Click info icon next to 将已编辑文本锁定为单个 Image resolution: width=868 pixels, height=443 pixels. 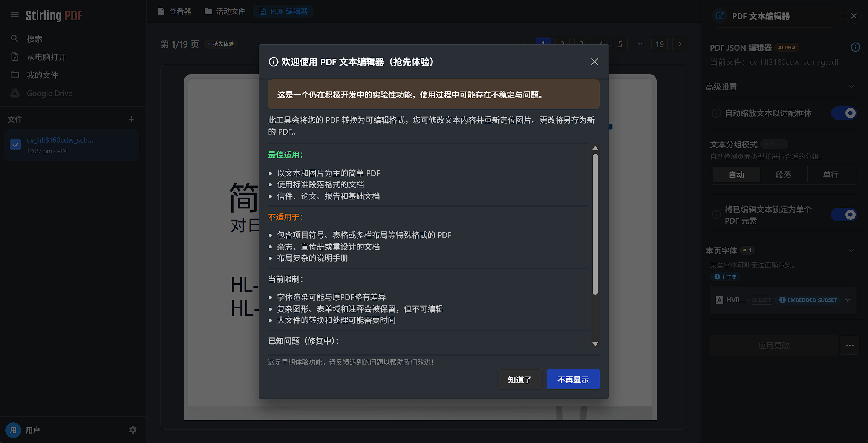716,215
